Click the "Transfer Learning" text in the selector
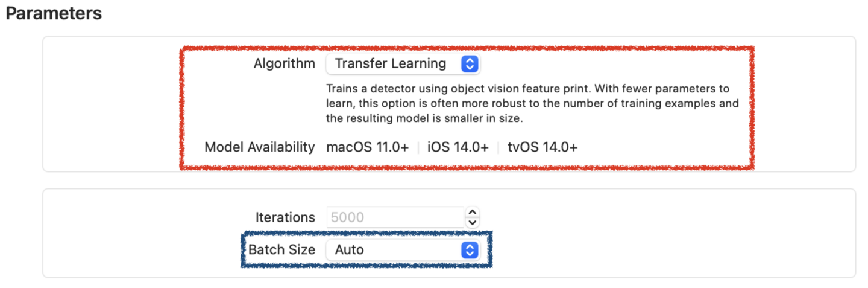 (x=391, y=64)
